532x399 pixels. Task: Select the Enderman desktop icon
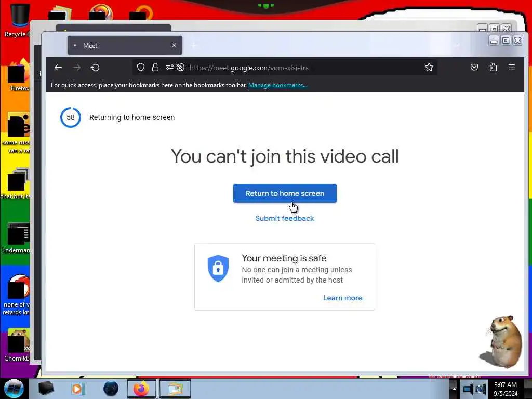point(16,238)
